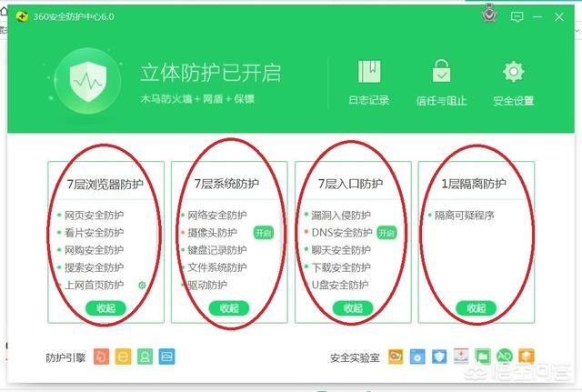Collapse the 1层隔离防护 panel via 收起
Image resolution: width=582 pixels, height=392 pixels.
tap(477, 308)
